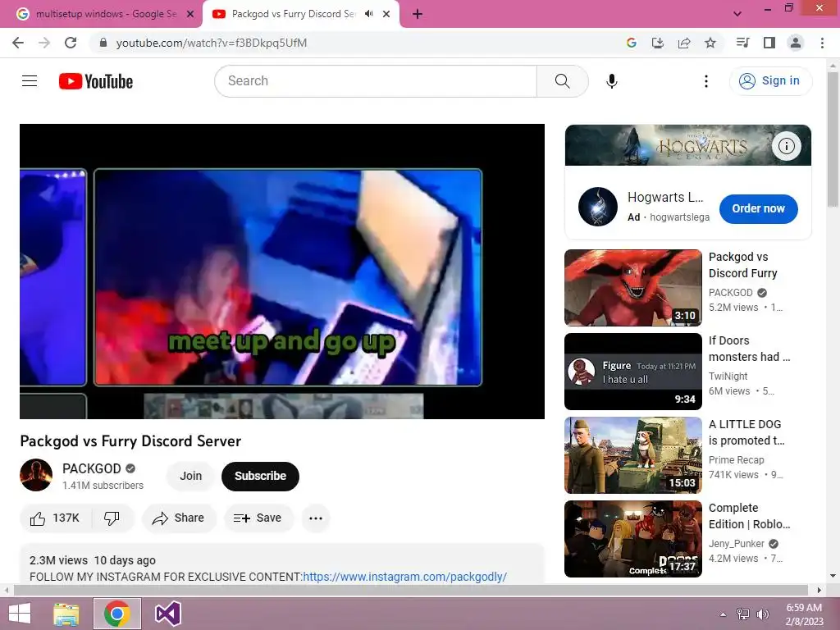Toggle the browser side panel
This screenshot has width=840, height=630.
(769, 43)
